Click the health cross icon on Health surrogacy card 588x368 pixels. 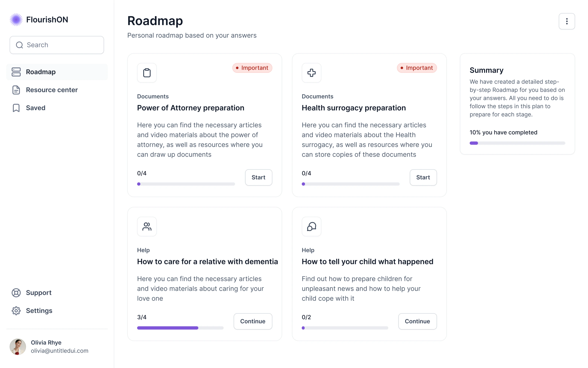(311, 73)
